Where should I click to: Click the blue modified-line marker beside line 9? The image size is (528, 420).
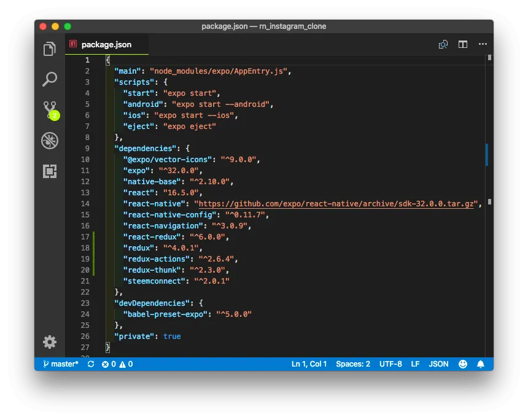[487, 155]
